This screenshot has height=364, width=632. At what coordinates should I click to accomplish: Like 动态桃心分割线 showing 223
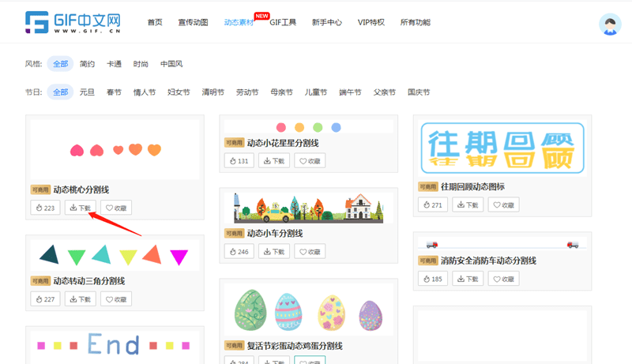coord(45,208)
